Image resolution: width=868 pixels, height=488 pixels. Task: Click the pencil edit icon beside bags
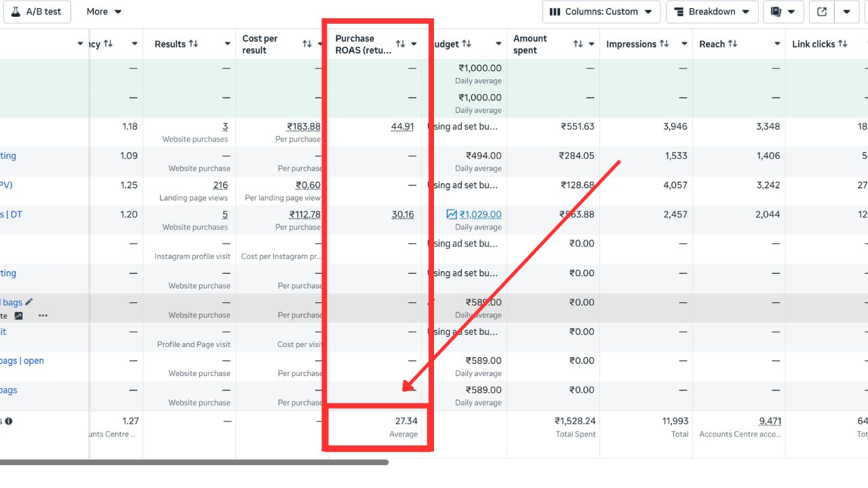(x=29, y=302)
